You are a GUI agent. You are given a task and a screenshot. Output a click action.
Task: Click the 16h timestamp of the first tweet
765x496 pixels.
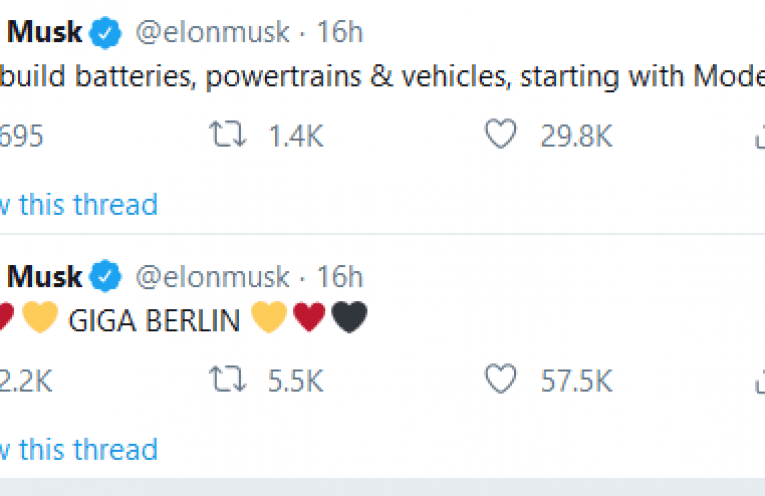pyautogui.click(x=340, y=32)
